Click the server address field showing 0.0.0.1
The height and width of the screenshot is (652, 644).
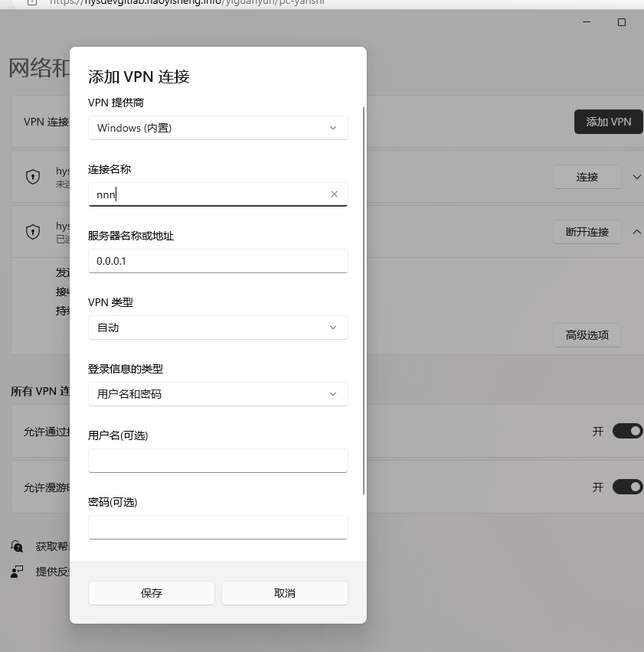coord(218,261)
